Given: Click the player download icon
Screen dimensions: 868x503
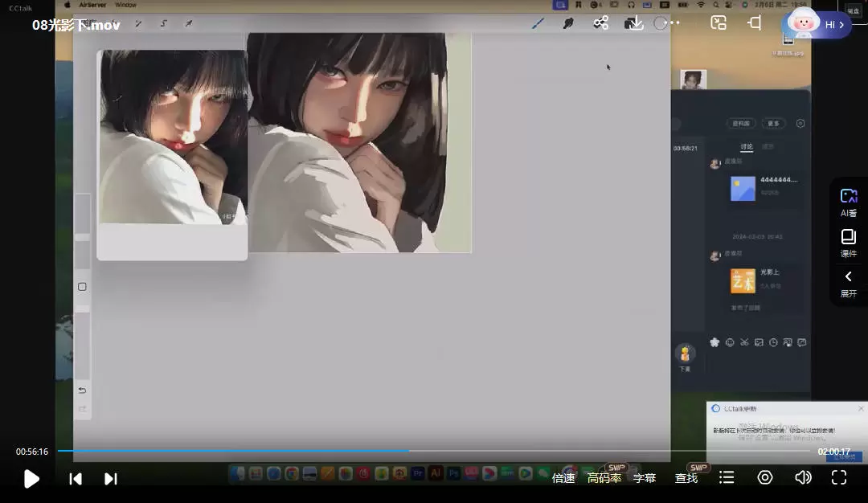Looking at the screenshot, I should click(x=634, y=22).
